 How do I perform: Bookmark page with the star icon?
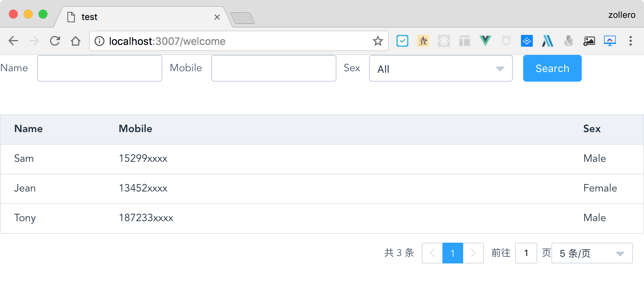378,41
